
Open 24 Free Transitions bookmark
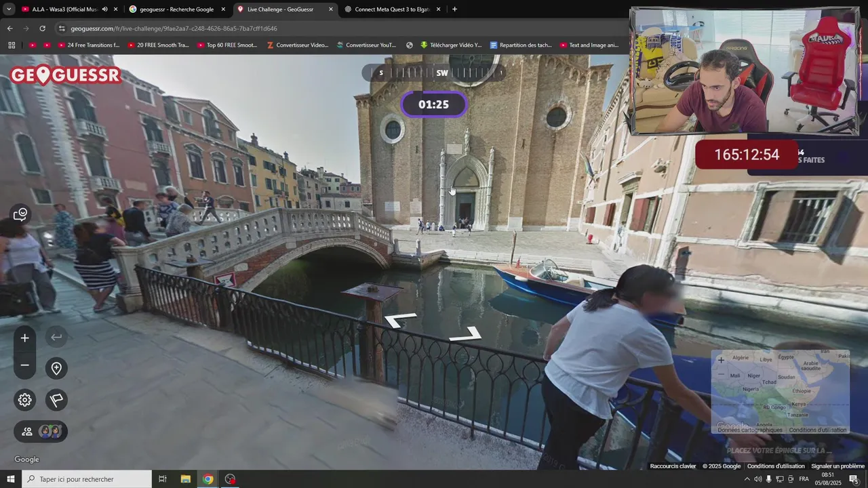point(88,45)
